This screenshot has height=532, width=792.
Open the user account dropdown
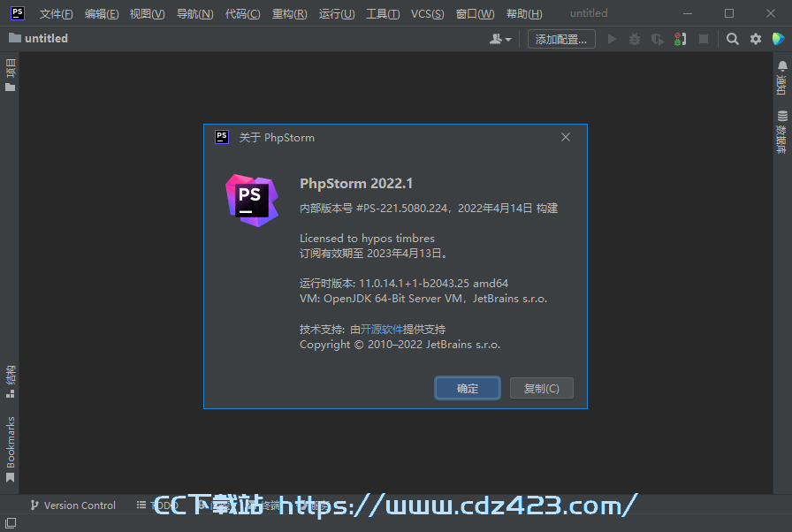pyautogui.click(x=500, y=39)
